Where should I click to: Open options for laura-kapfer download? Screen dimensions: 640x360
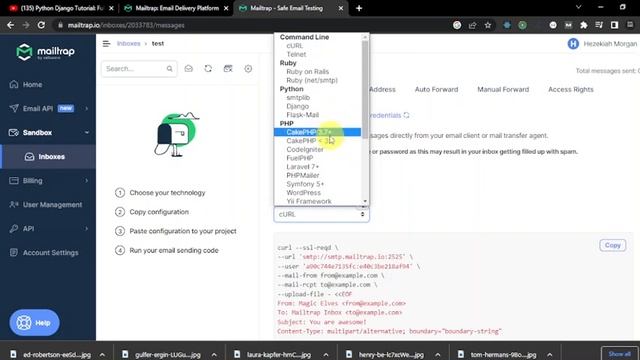pyautogui.click(x=326, y=355)
